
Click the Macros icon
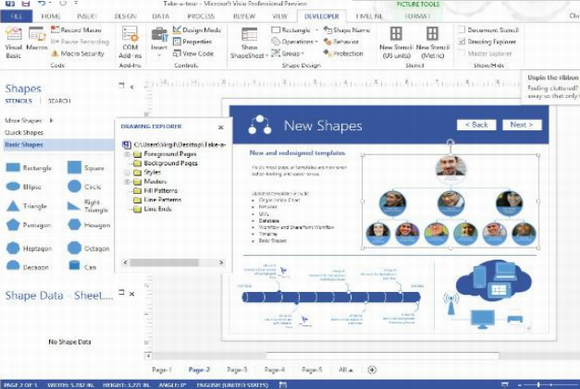(x=37, y=38)
